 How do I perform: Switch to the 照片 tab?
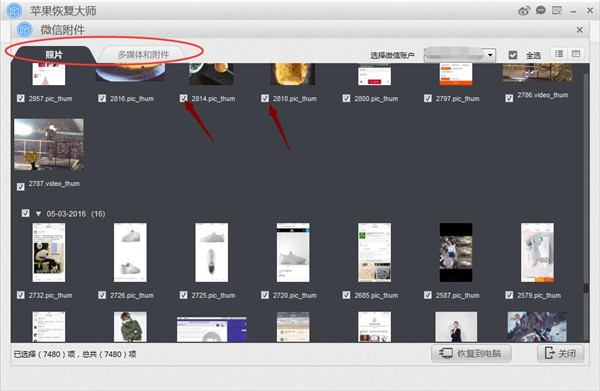tap(54, 55)
